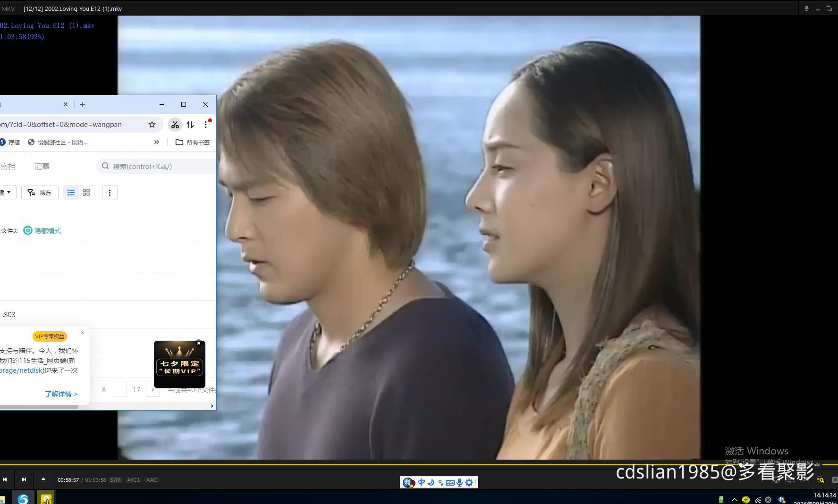This screenshot has width=838, height=504.
Task: Click the AVC1 video codec label
Action: (134, 480)
